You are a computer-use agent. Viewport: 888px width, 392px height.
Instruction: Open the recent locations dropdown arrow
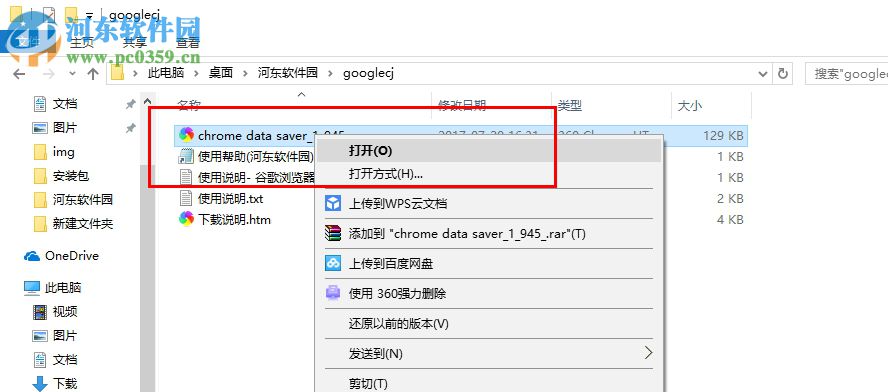pyautogui.click(x=72, y=74)
